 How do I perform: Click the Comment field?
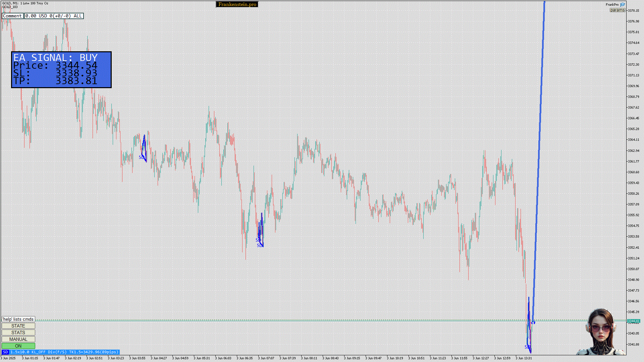12,16
